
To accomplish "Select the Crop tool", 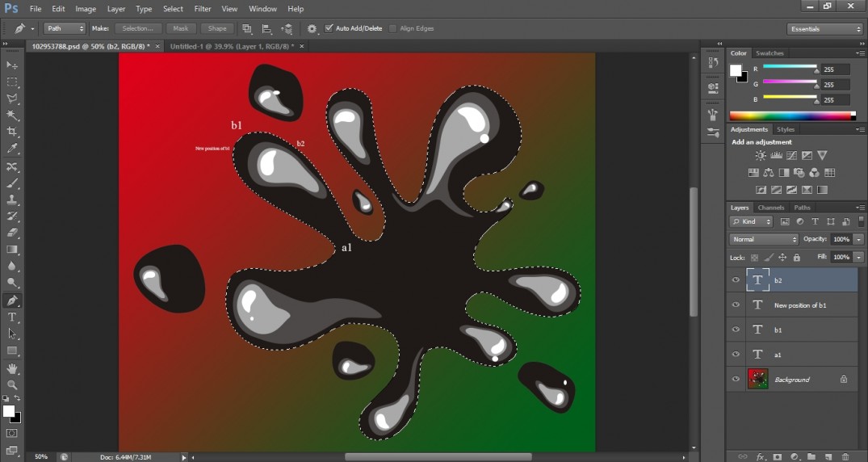I will (x=12, y=132).
